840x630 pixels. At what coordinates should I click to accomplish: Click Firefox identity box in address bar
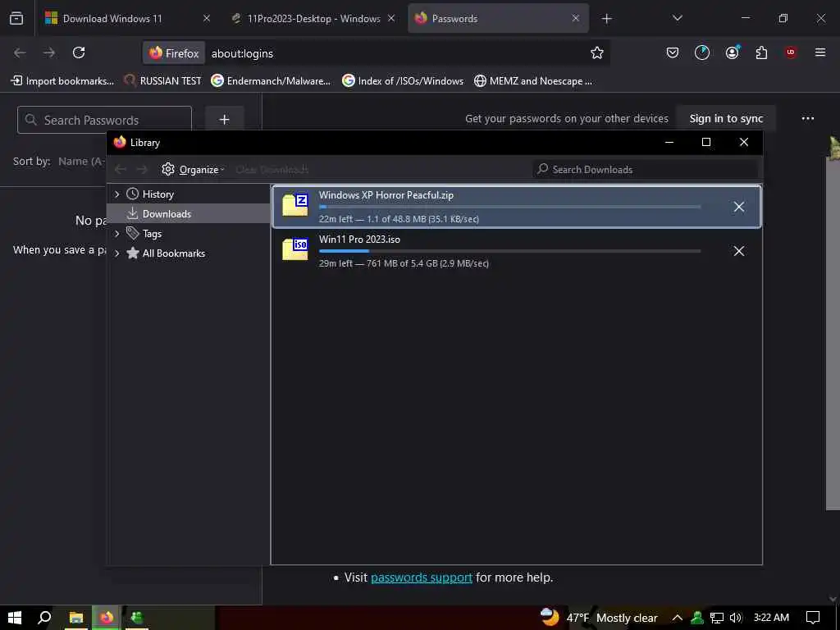click(174, 53)
